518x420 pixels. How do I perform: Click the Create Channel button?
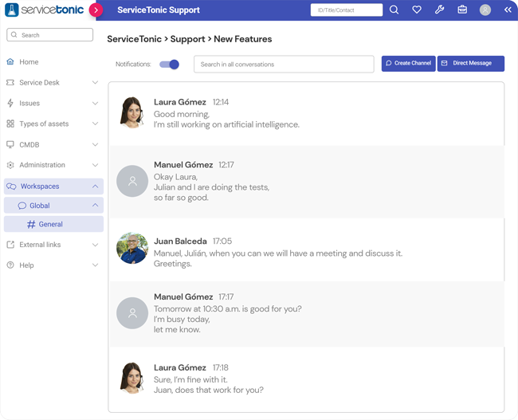(408, 64)
